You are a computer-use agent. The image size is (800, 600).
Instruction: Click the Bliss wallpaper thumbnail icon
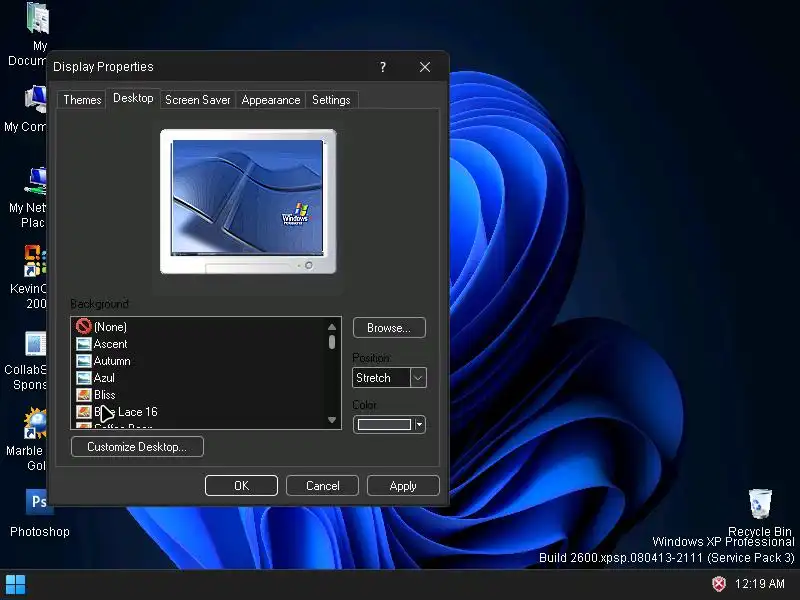click(x=84, y=395)
